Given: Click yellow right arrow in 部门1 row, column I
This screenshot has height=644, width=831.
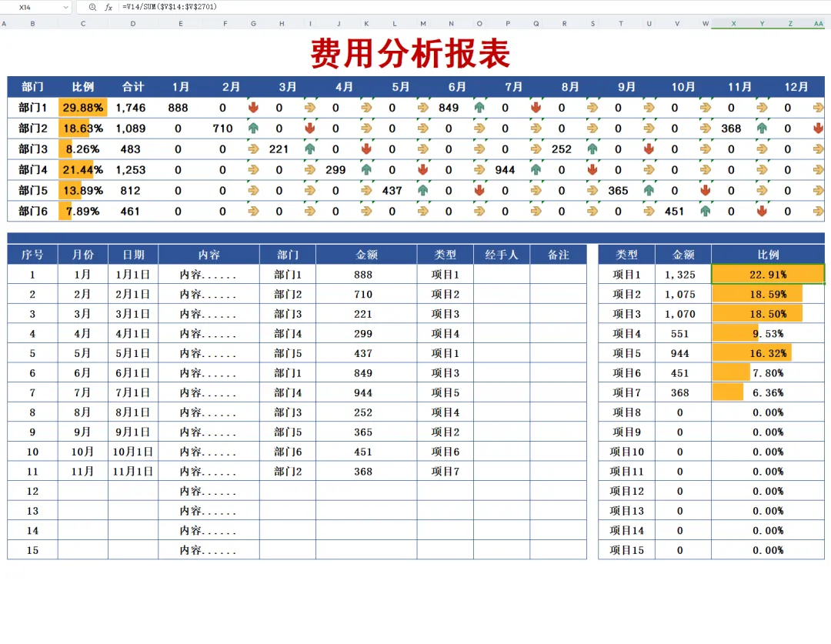Looking at the screenshot, I should click(x=310, y=108).
